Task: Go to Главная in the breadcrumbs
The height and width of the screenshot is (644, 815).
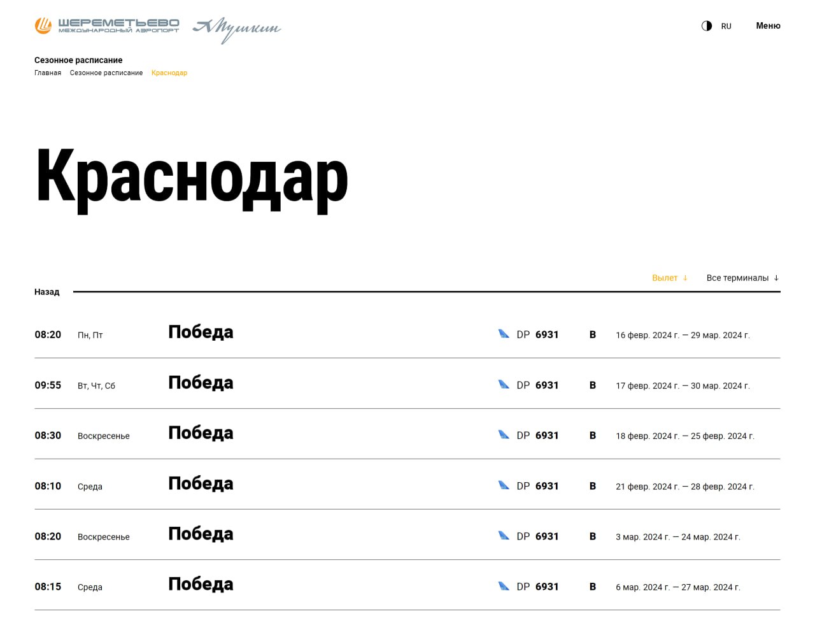Action: click(48, 73)
